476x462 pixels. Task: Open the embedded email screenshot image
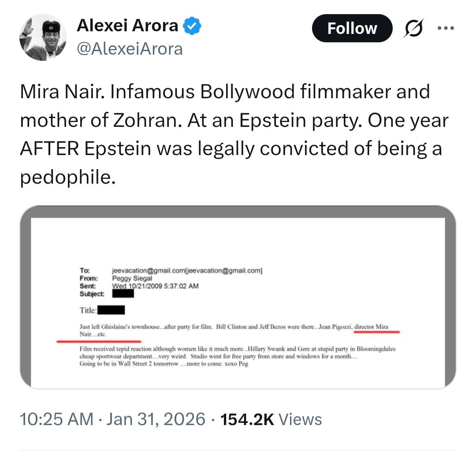[x=238, y=297]
